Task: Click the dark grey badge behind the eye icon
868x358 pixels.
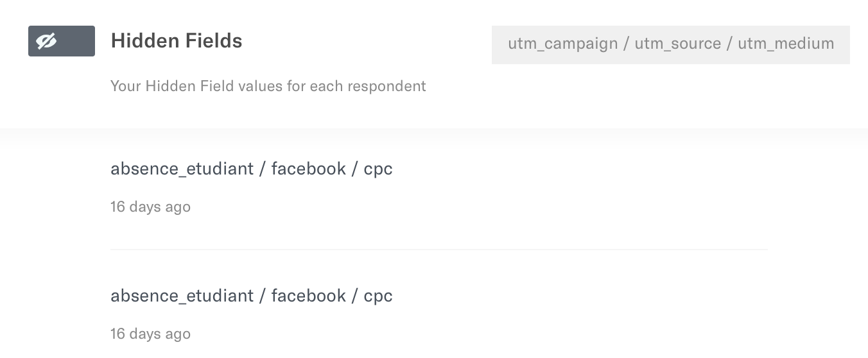Action: [x=62, y=41]
